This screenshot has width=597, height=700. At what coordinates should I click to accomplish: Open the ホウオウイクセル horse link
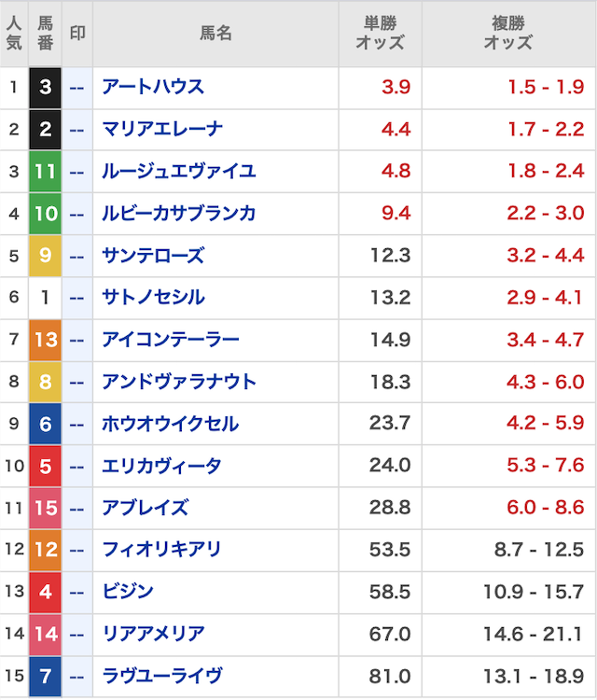coord(170,424)
